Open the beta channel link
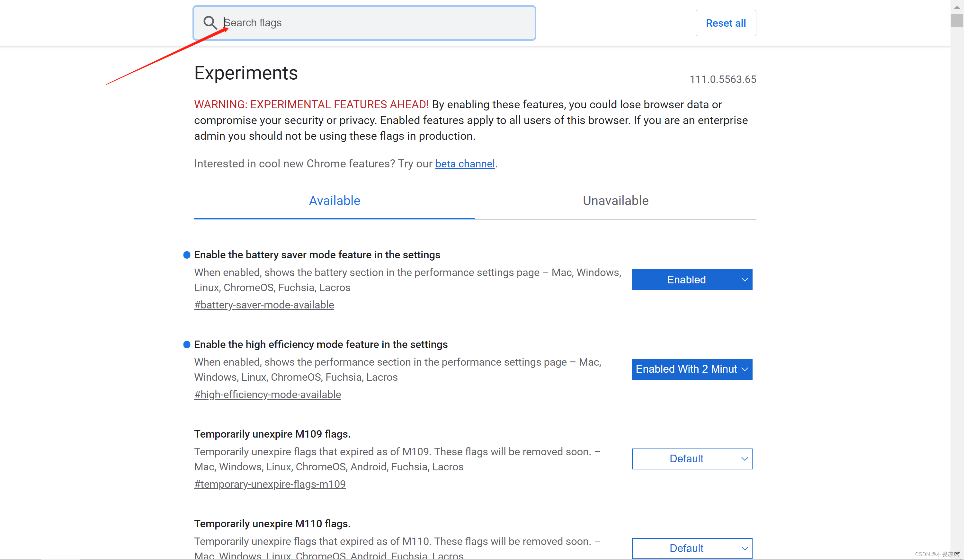Viewport: 964px width, 560px height. 465,164
